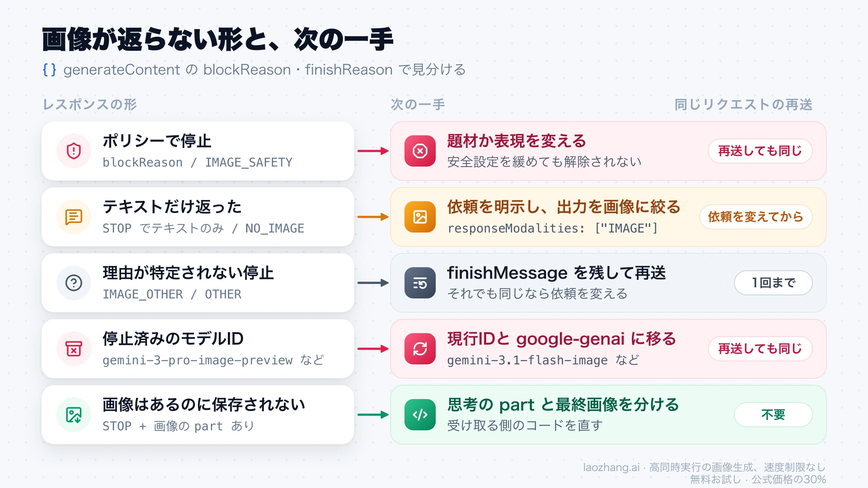Click the red X octagon icon beside 題材か表現を変える

pyautogui.click(x=420, y=151)
